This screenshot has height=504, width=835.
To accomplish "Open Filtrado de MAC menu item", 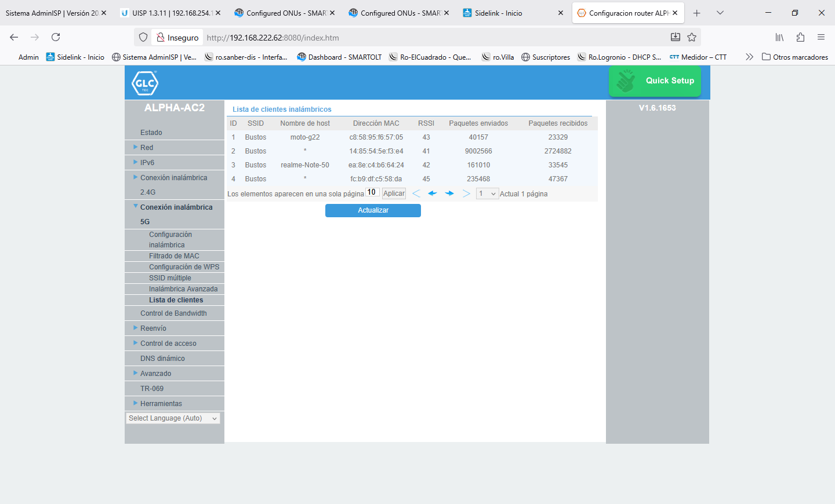I will 174,256.
